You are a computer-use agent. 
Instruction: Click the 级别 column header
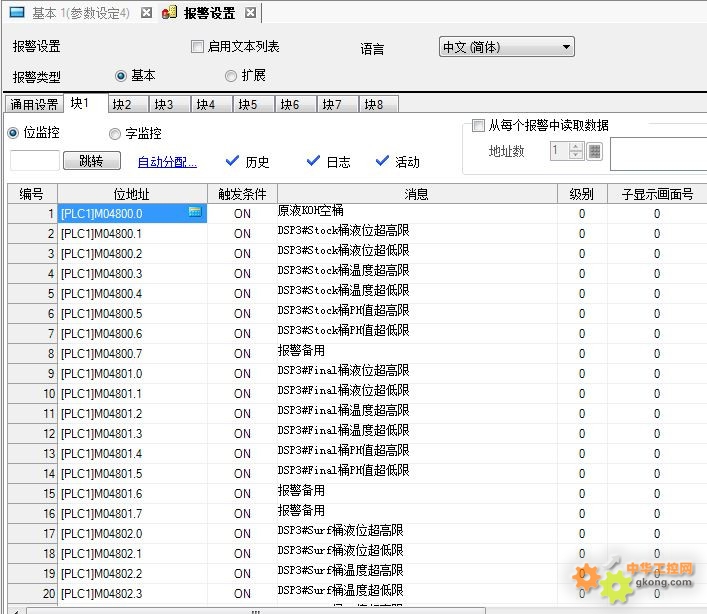tap(582, 194)
